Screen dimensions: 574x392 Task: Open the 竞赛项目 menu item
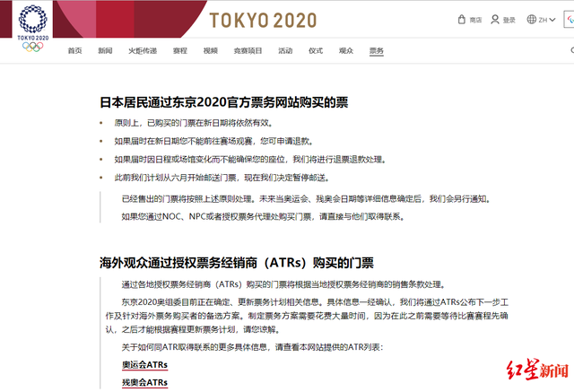tap(248, 50)
